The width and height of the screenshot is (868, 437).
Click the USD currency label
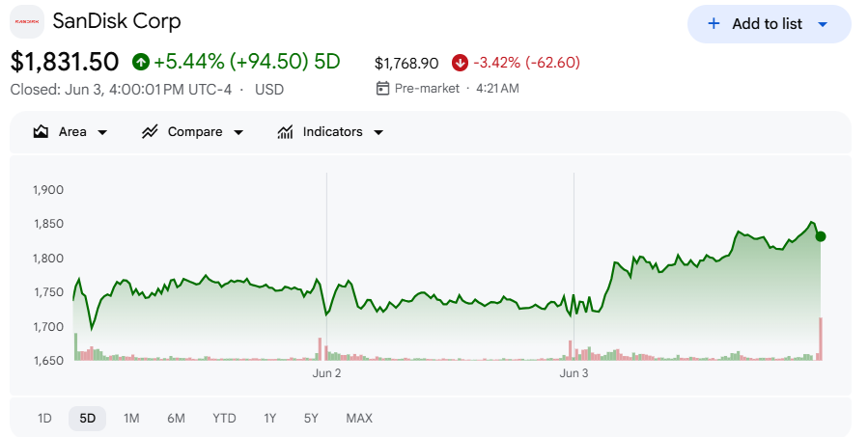(269, 90)
